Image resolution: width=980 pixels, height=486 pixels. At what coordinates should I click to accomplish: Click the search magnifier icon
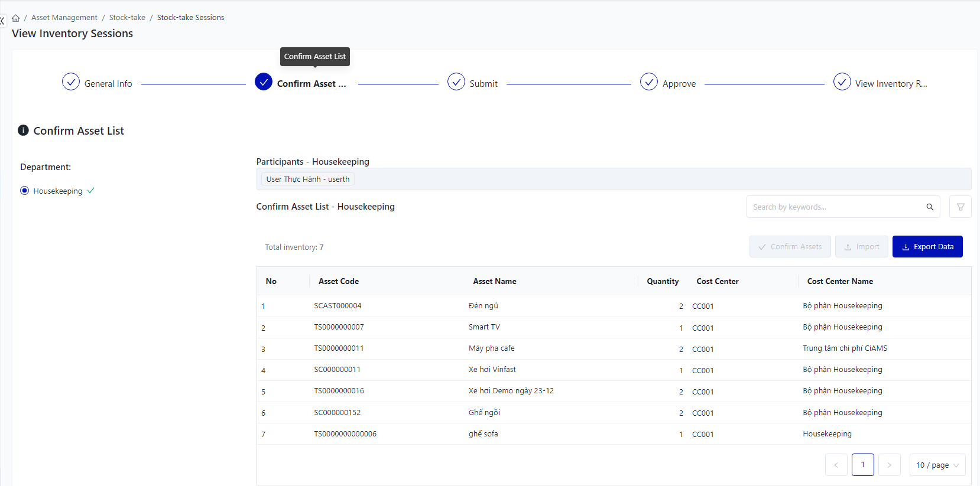click(930, 207)
